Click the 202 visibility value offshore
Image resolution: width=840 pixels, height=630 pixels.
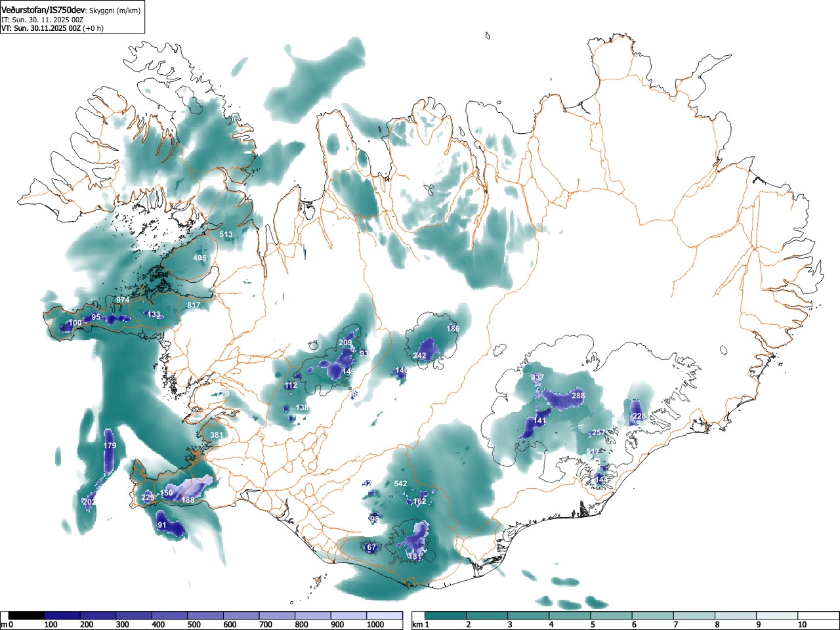click(89, 501)
